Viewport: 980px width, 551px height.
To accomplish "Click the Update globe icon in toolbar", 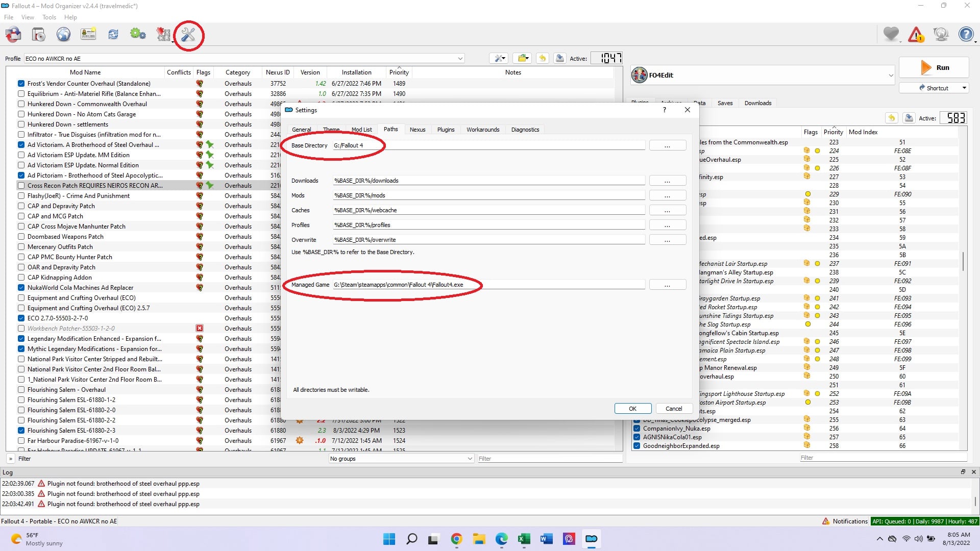I will point(941,35).
